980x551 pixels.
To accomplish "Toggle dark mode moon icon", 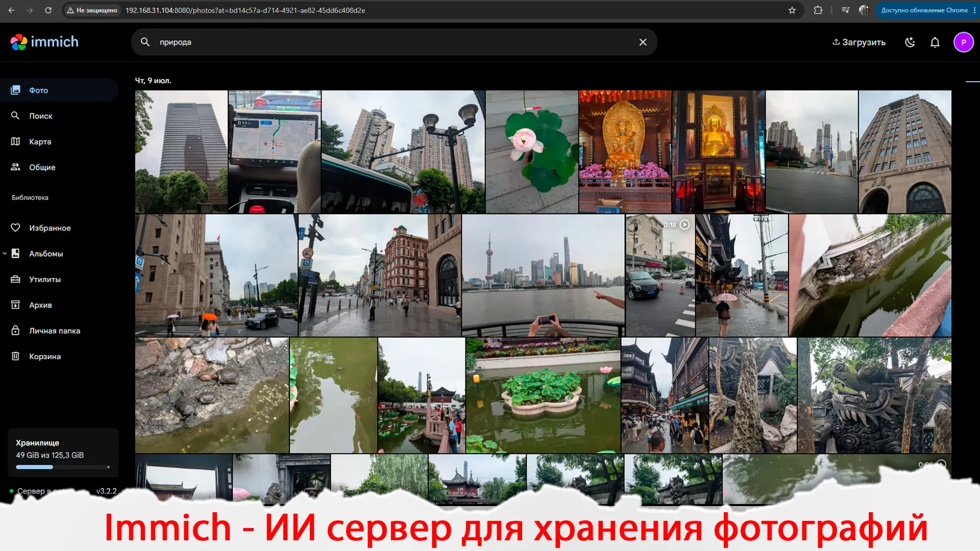I will tap(910, 42).
